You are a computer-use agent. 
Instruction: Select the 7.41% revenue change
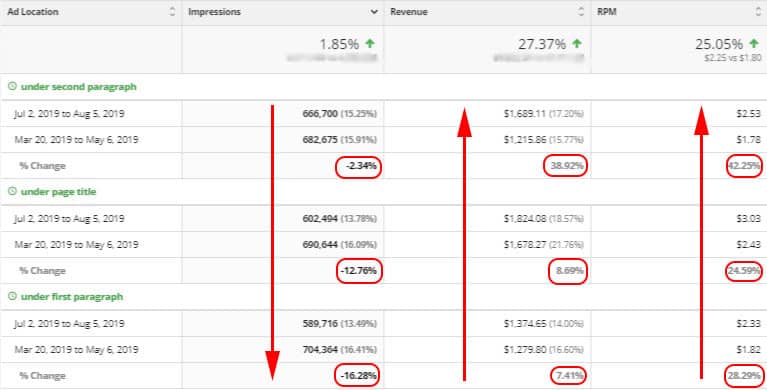569,376
